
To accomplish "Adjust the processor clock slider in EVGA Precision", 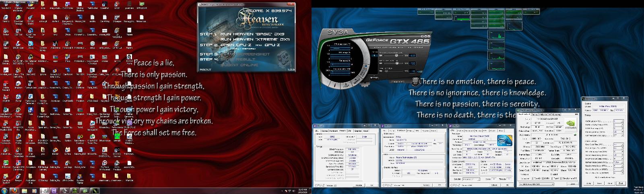I will (396, 55).
